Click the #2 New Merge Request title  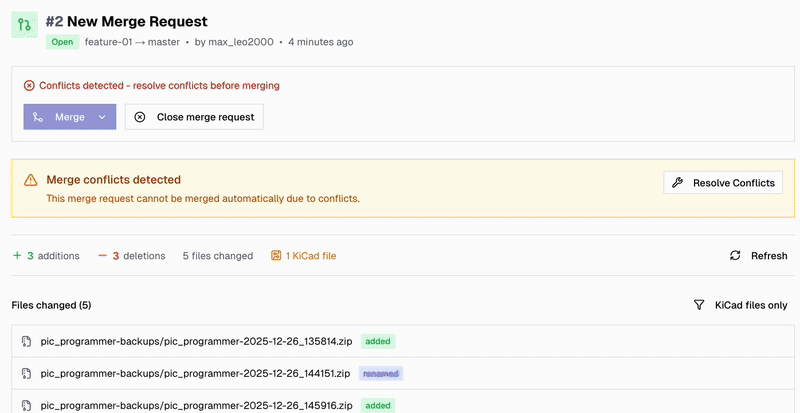[127, 21]
